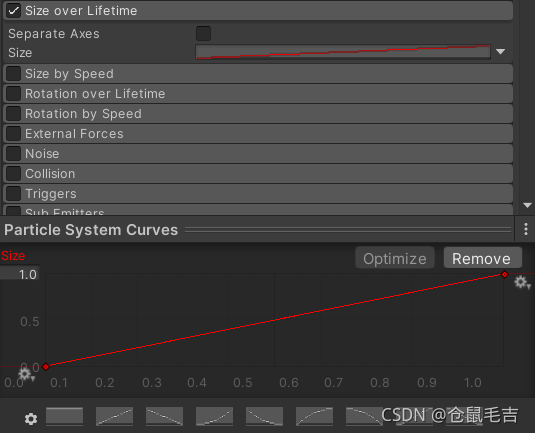The width and height of the screenshot is (535, 433).
Task: Click the Remove curve button
Action: (x=482, y=258)
